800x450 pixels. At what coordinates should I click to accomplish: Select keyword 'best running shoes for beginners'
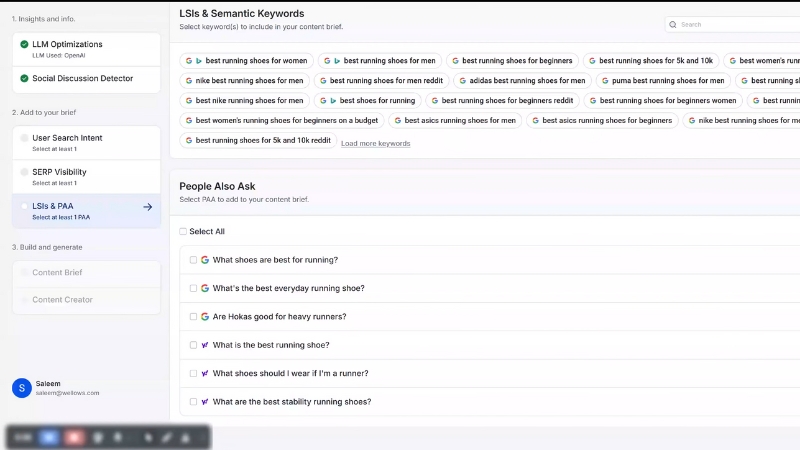coord(512,61)
